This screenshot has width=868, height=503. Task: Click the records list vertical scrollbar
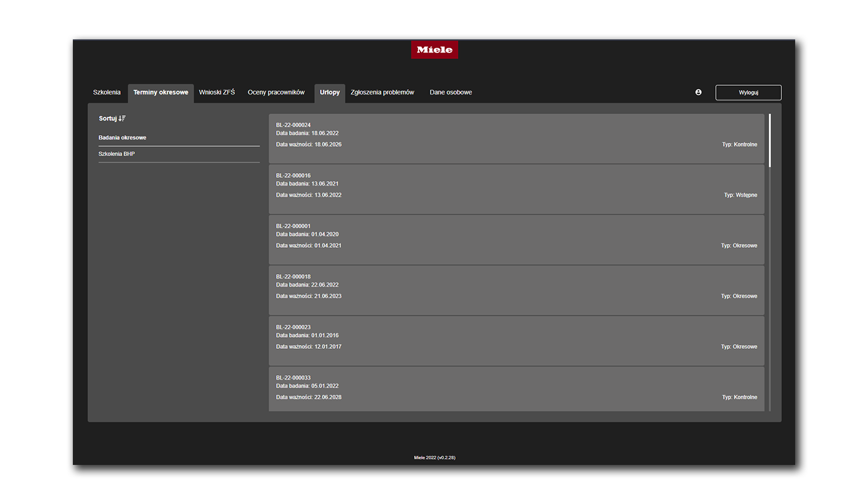click(x=770, y=262)
